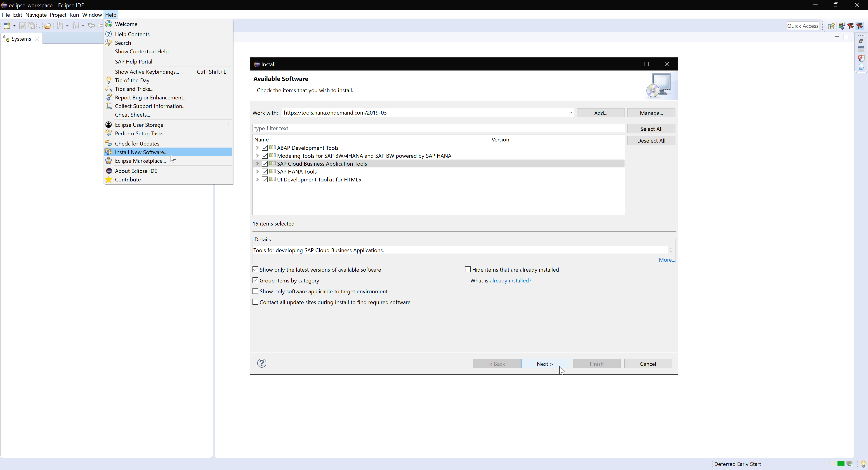The width and height of the screenshot is (868, 470).
Task: Minimize the editor area panel
Action: coord(837,36)
